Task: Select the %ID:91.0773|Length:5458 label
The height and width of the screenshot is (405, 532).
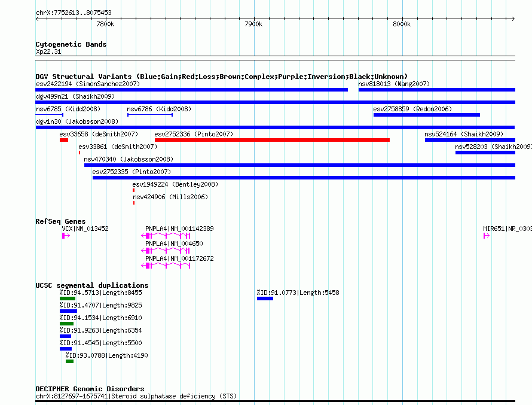Action: 298,293
